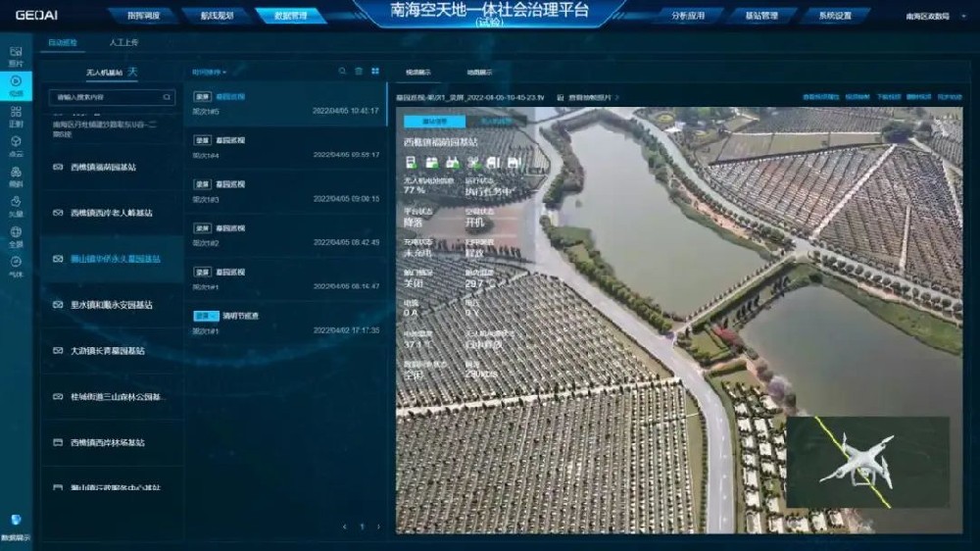Viewport: 980px width, 551px height.
Task: Open the 地图展示 map display tab
Action: point(479,72)
